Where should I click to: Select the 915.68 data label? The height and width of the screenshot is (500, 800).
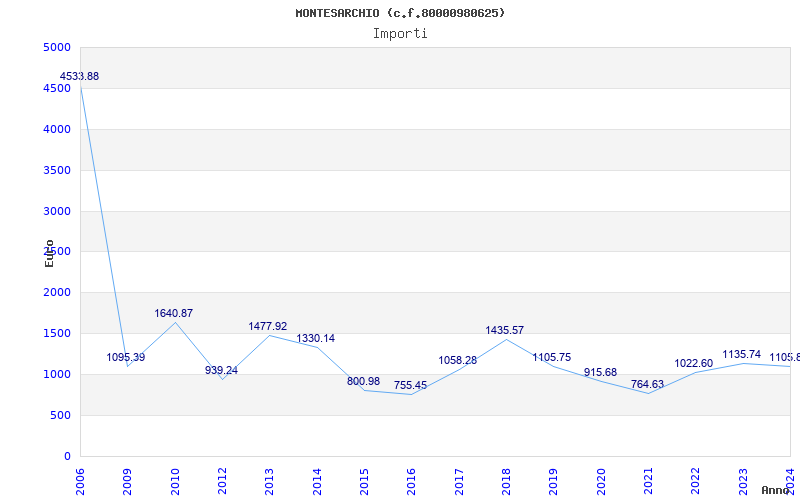[x=601, y=373]
